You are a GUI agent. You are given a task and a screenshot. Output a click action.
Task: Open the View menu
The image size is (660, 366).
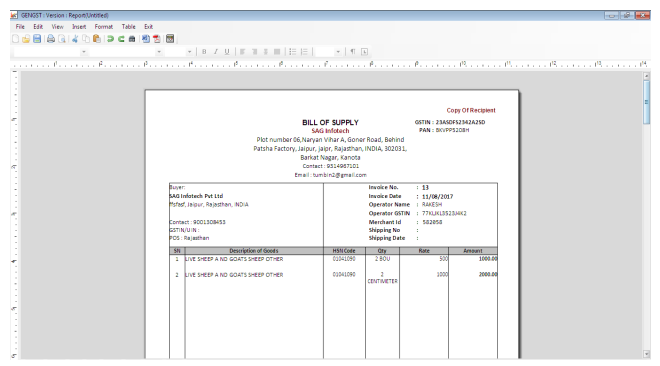point(58,27)
